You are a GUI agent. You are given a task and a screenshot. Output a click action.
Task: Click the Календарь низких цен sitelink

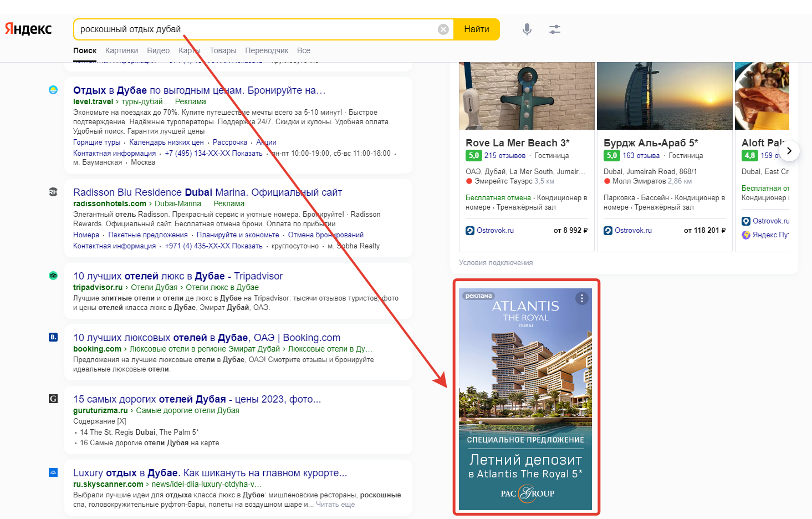tap(166, 143)
